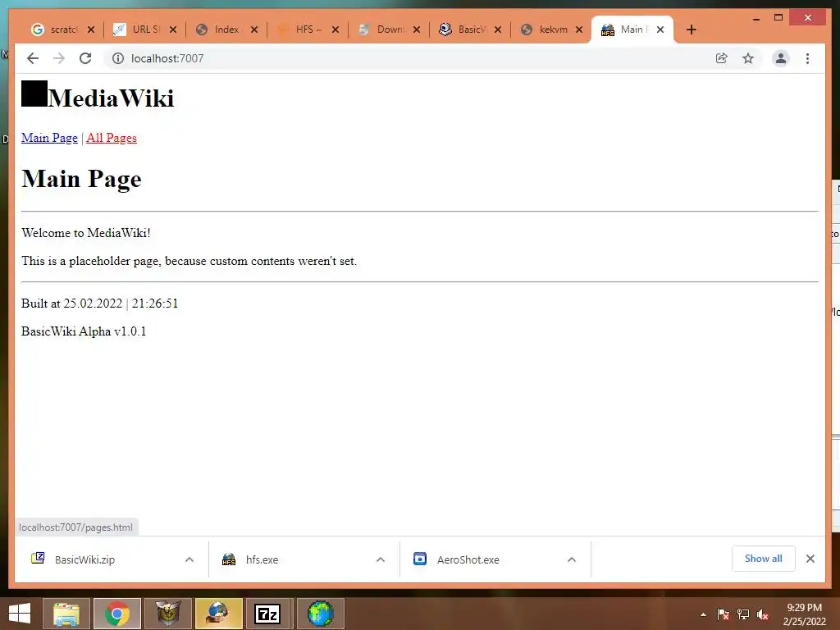This screenshot has width=840, height=630.
Task: Share this page using the share icon
Action: coord(722,58)
